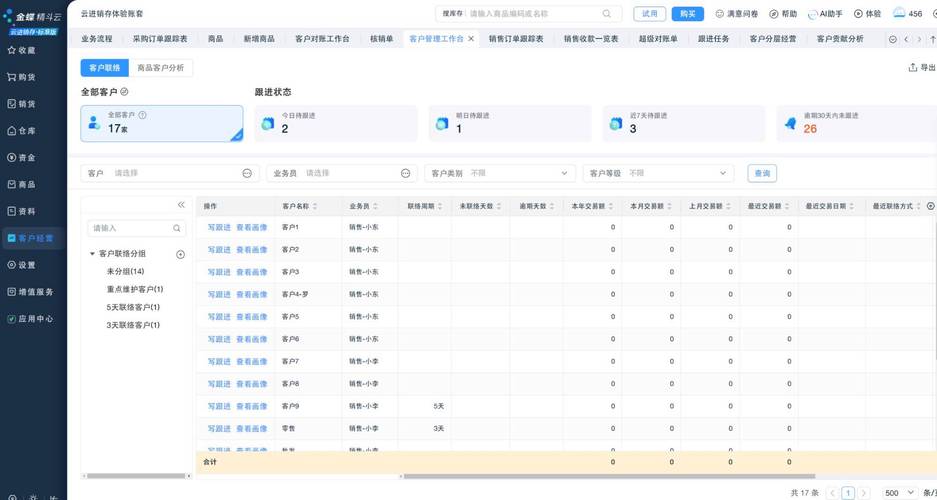Open the 500 per-page size dropdown
The height and width of the screenshot is (500, 937).
click(900, 493)
